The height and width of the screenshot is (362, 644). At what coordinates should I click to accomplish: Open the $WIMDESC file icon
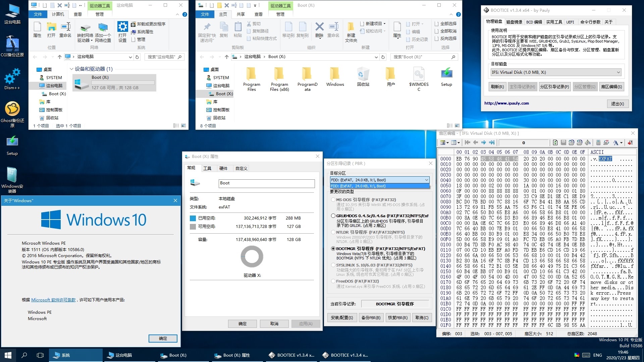419,79
